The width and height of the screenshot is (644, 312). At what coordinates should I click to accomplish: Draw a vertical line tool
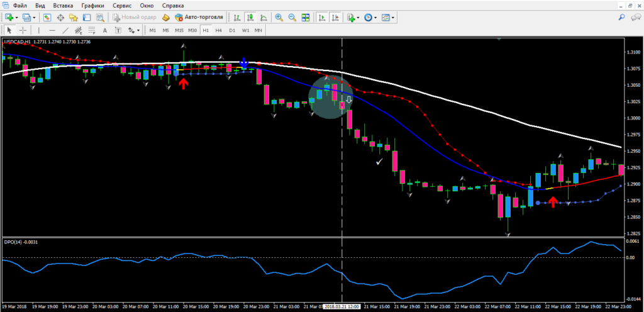click(x=38, y=30)
